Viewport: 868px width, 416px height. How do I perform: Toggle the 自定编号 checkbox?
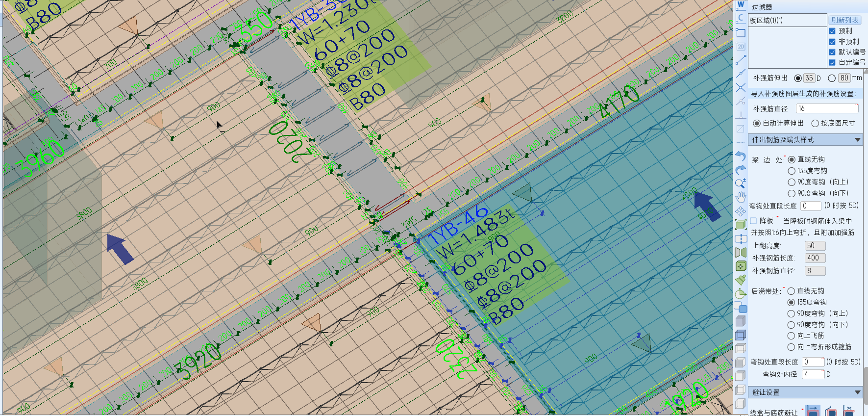click(x=832, y=62)
